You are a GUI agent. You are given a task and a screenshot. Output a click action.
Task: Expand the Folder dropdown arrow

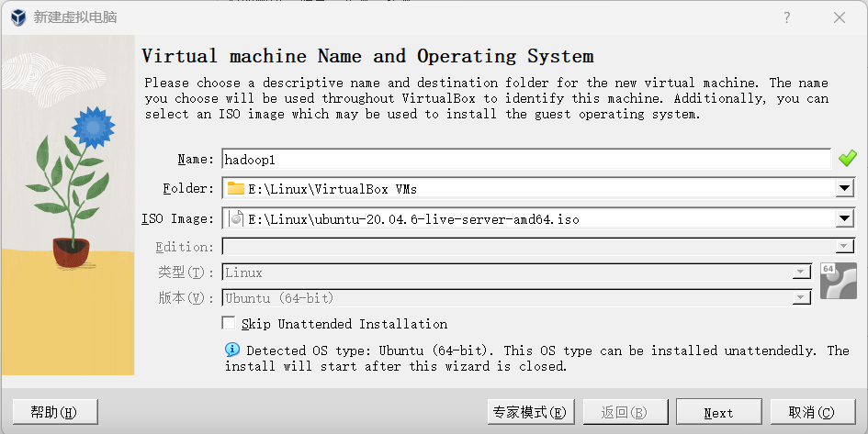[845, 189]
